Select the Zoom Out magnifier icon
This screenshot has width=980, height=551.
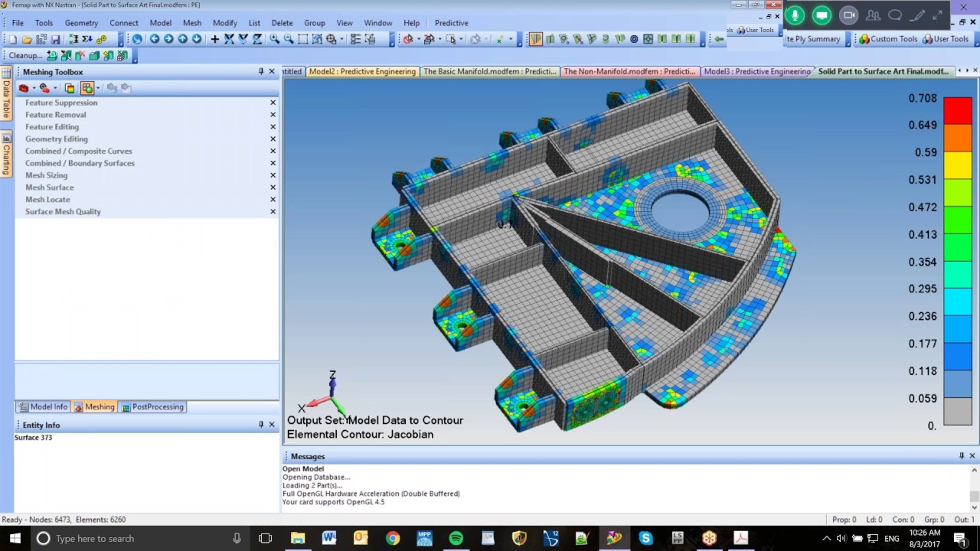(289, 39)
